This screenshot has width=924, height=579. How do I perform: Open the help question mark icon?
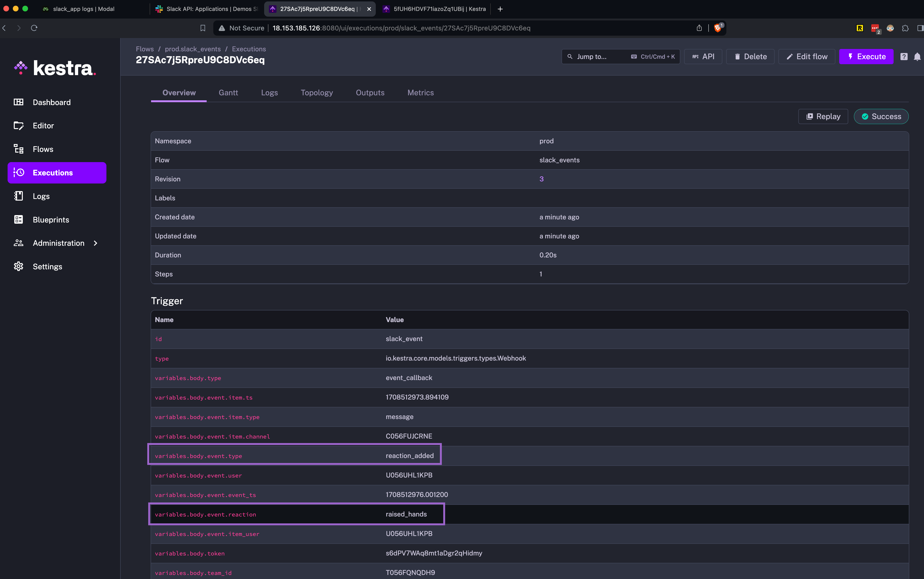click(904, 57)
